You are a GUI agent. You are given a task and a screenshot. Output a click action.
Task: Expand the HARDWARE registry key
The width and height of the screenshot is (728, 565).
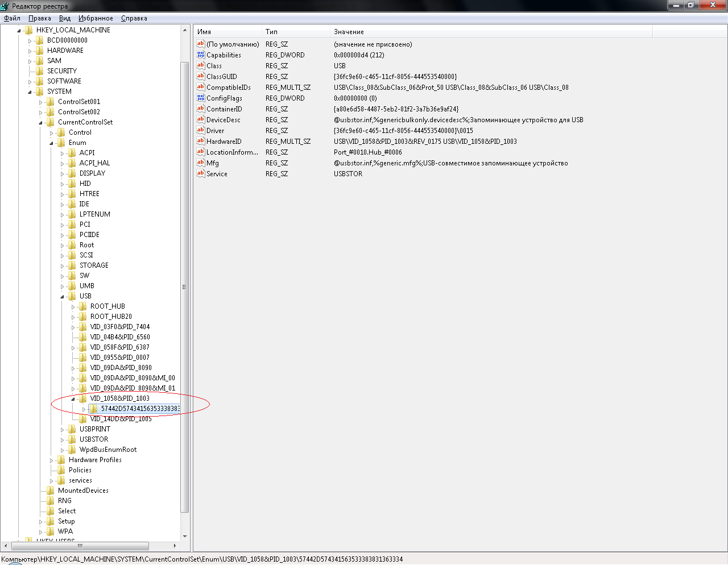coord(30,51)
